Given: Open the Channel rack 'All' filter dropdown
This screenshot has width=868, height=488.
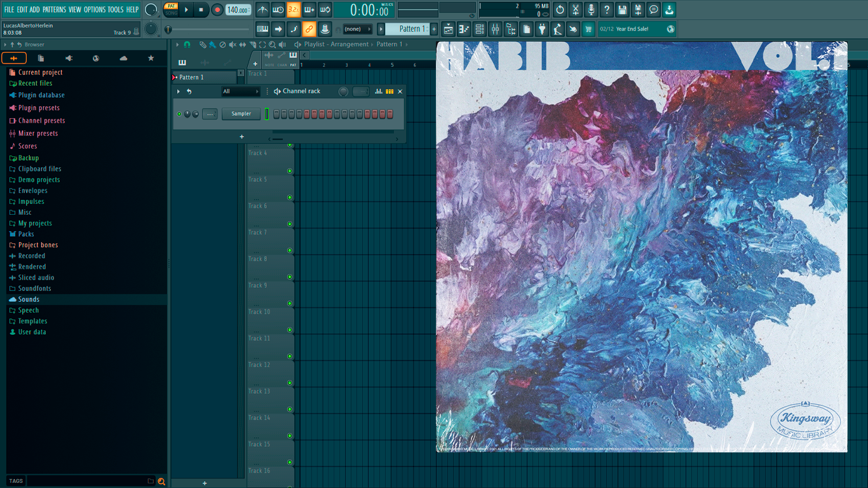Looking at the screenshot, I should (241, 91).
